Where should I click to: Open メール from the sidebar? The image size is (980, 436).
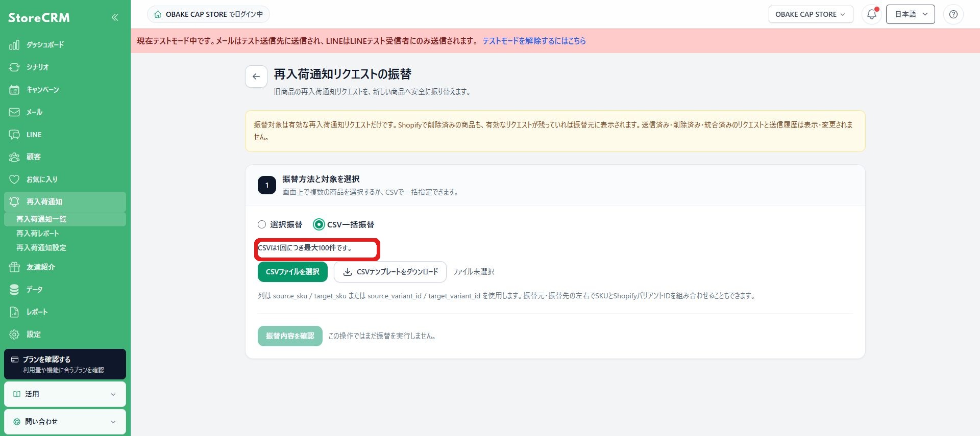pos(65,112)
